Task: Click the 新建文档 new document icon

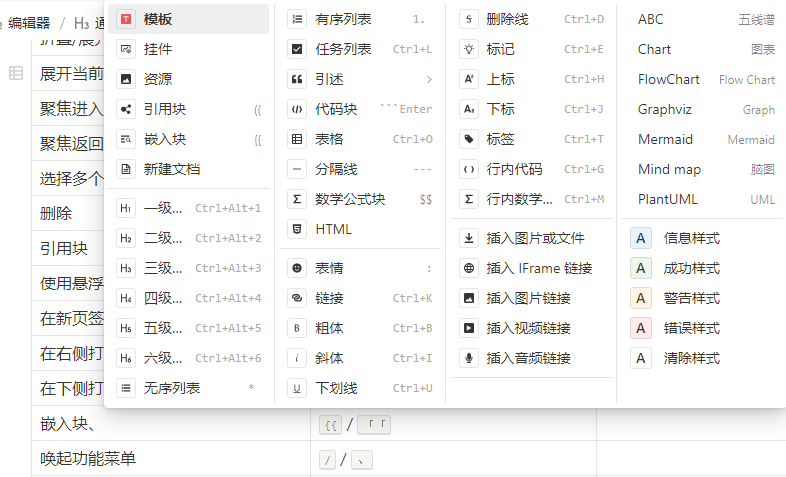Action: pos(126,169)
